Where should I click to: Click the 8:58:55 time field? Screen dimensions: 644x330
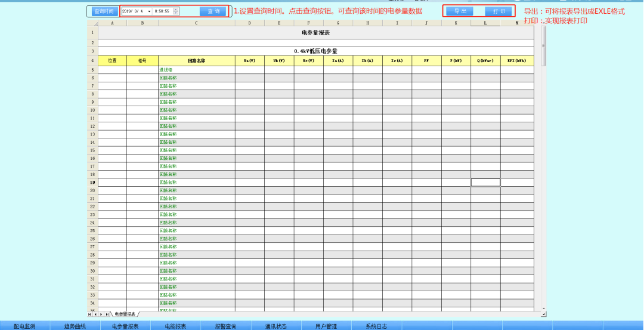162,11
